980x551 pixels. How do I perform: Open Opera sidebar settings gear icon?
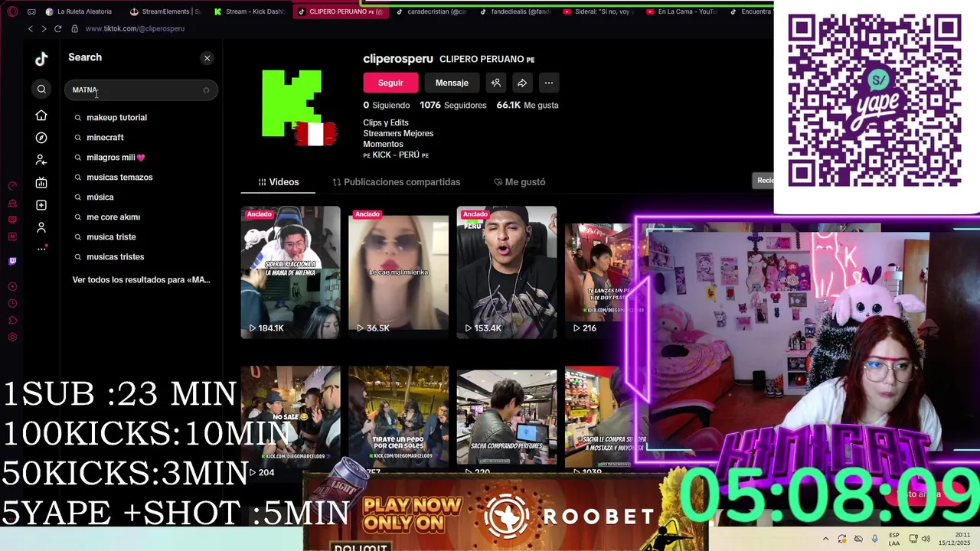pos(12,337)
